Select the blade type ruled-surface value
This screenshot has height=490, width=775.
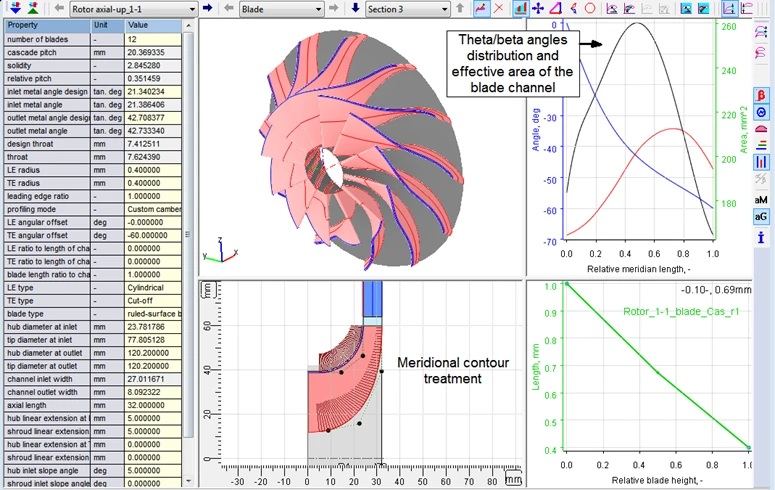[x=153, y=314]
